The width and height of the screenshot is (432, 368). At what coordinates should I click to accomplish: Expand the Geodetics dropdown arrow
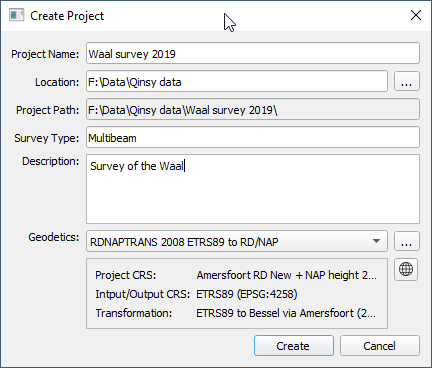pyautogui.click(x=376, y=241)
